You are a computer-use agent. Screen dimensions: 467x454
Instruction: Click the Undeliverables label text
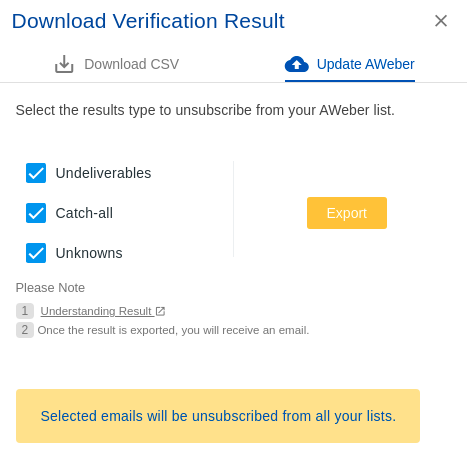click(x=103, y=173)
